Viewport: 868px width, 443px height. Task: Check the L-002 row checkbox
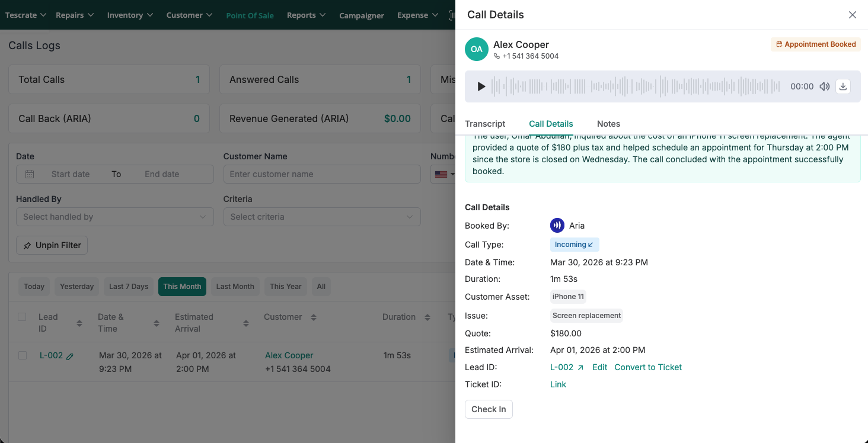tap(22, 355)
